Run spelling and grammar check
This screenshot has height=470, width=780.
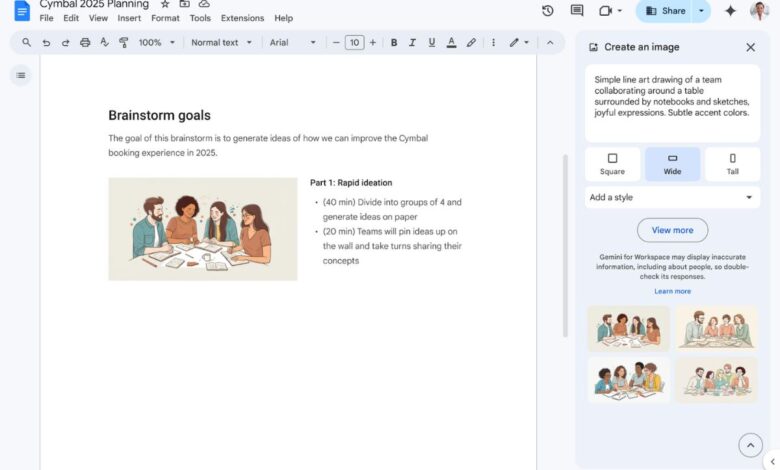[x=104, y=43]
